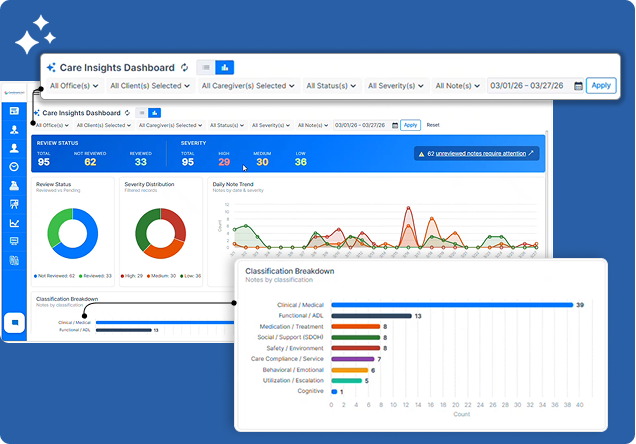Open the enlarged All Caregiver(s) Selected dropdown

pyautogui.click(x=248, y=86)
